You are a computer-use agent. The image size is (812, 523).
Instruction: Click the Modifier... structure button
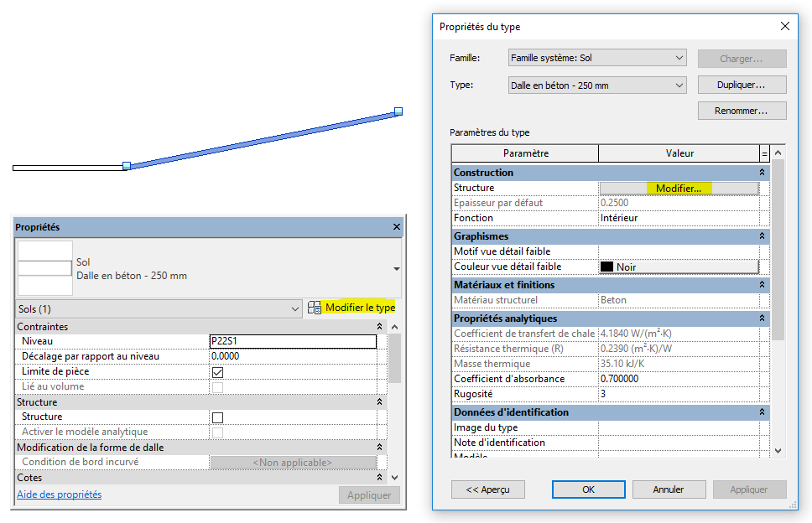pos(679,189)
